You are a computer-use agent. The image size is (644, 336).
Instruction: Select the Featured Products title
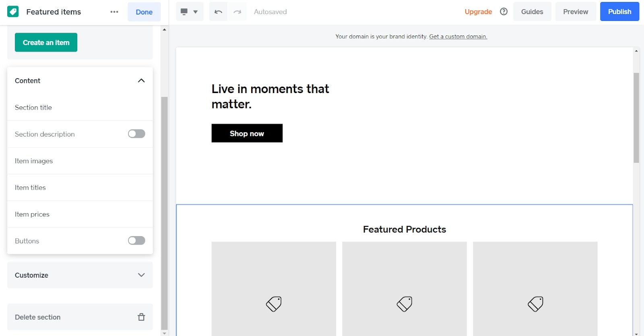click(x=405, y=229)
